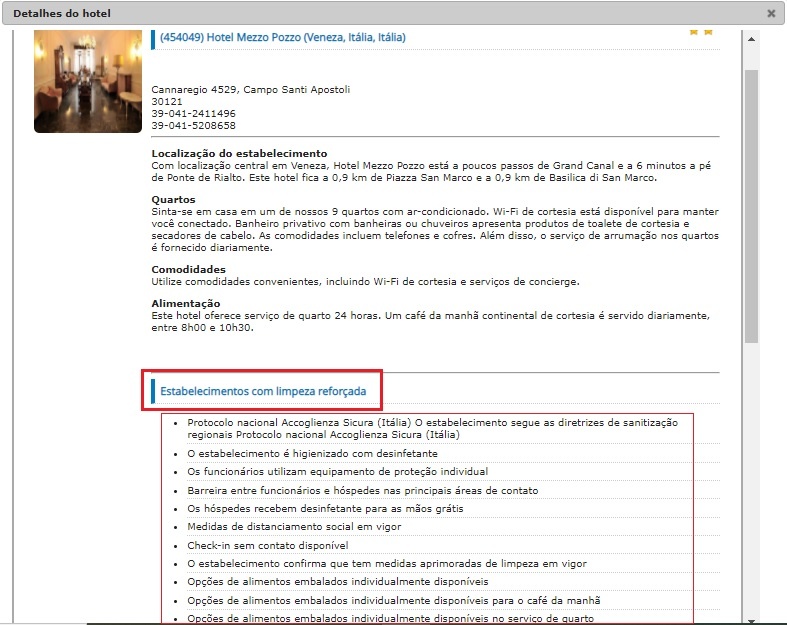Select postal code 30121
This screenshot has width=787, height=625.
[x=167, y=101]
